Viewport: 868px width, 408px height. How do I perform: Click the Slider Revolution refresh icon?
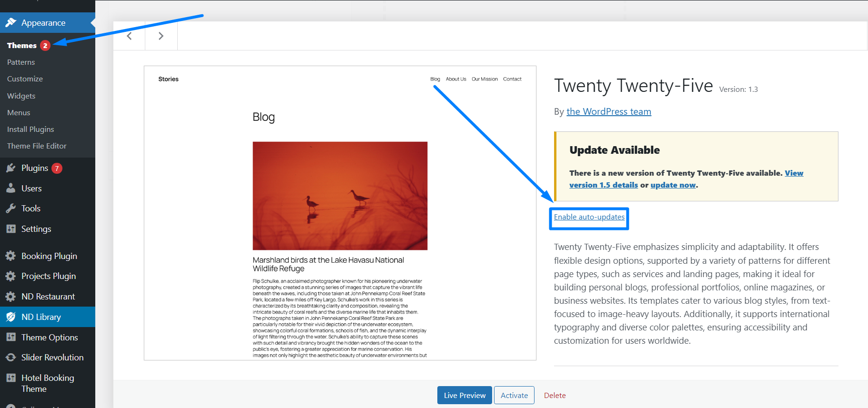click(10, 358)
